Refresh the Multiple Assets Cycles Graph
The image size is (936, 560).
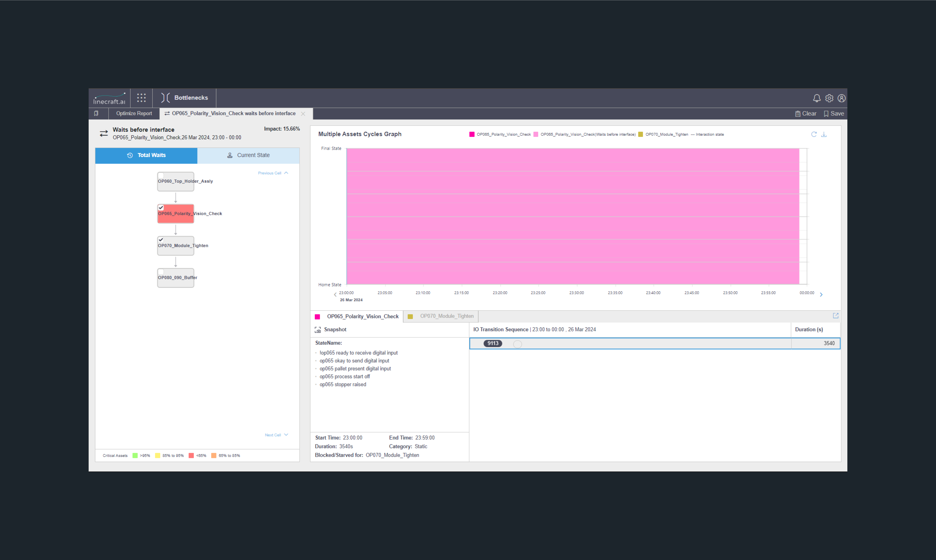click(x=814, y=134)
